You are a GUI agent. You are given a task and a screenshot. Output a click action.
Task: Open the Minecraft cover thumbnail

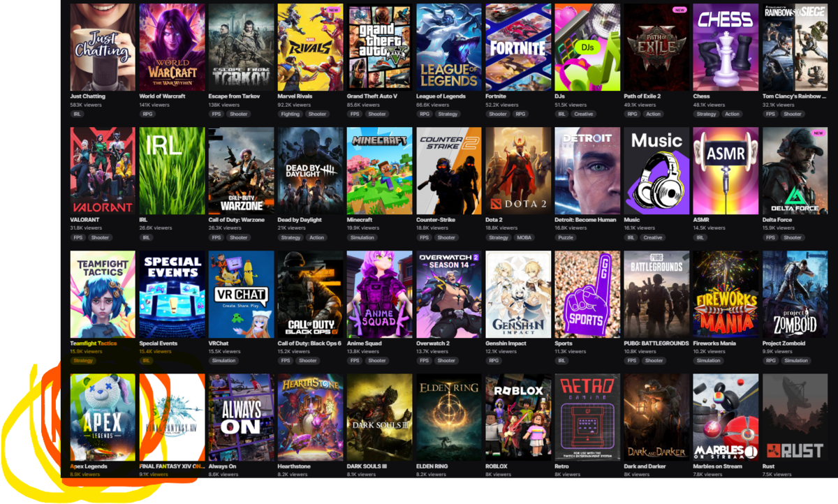pos(380,170)
